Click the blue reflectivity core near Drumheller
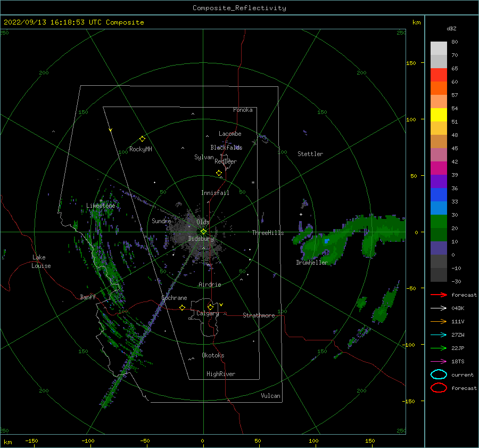This screenshot has height=448, width=479. point(327,241)
